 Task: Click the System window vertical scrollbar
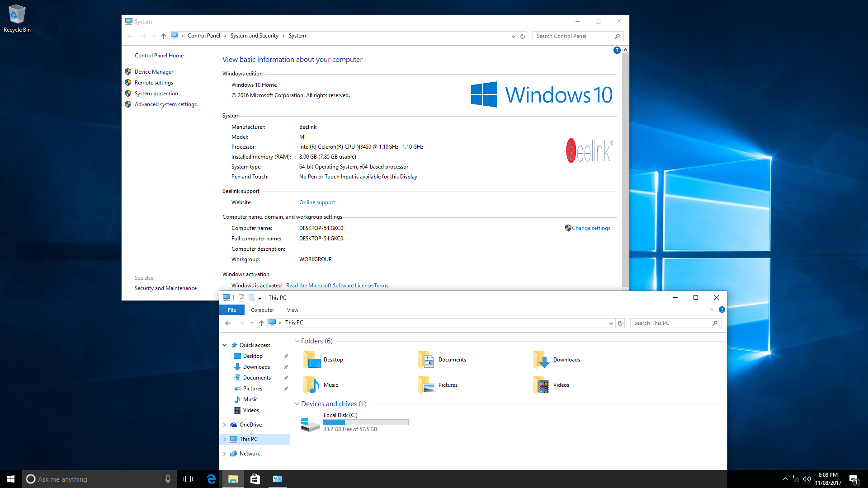[x=625, y=169]
